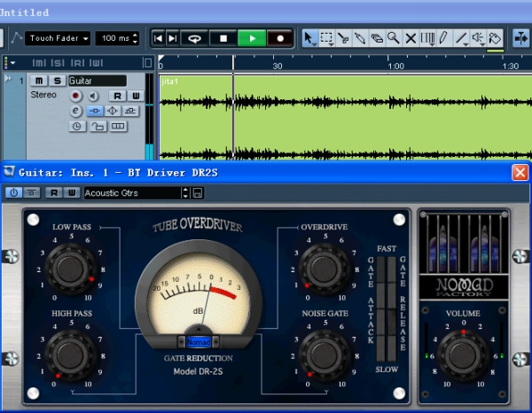Select the Zoom magnifier tool
Screen dimensions: 532x413
pyautogui.click(x=394, y=38)
